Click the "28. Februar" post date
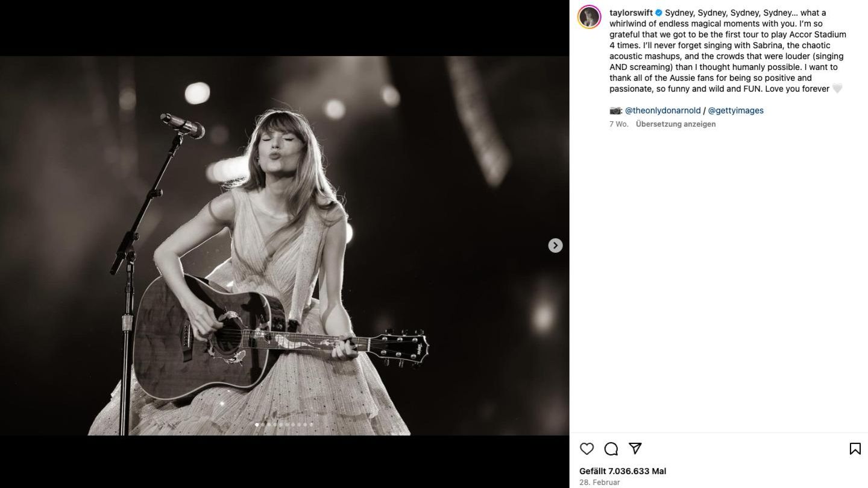Viewport: 868px width, 488px height. 599,483
